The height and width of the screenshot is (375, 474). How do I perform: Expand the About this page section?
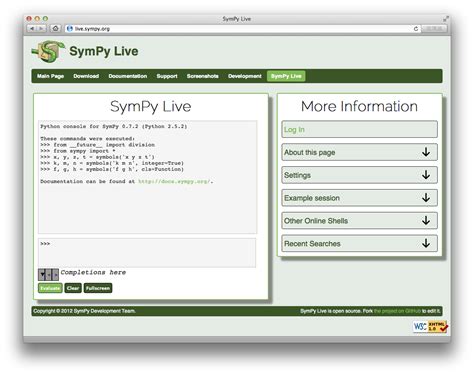(x=359, y=152)
